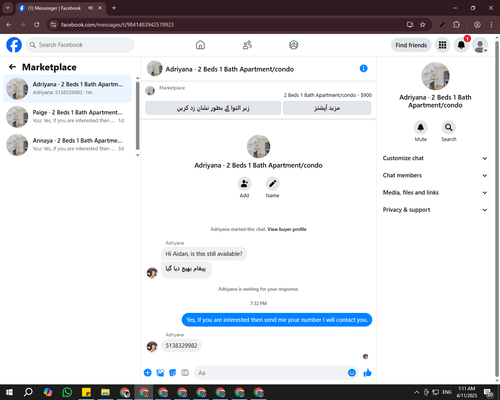Open the browser extensions puzzle icon
Image resolution: width=500 pixels, height=400 pixels.
(x=456, y=25)
